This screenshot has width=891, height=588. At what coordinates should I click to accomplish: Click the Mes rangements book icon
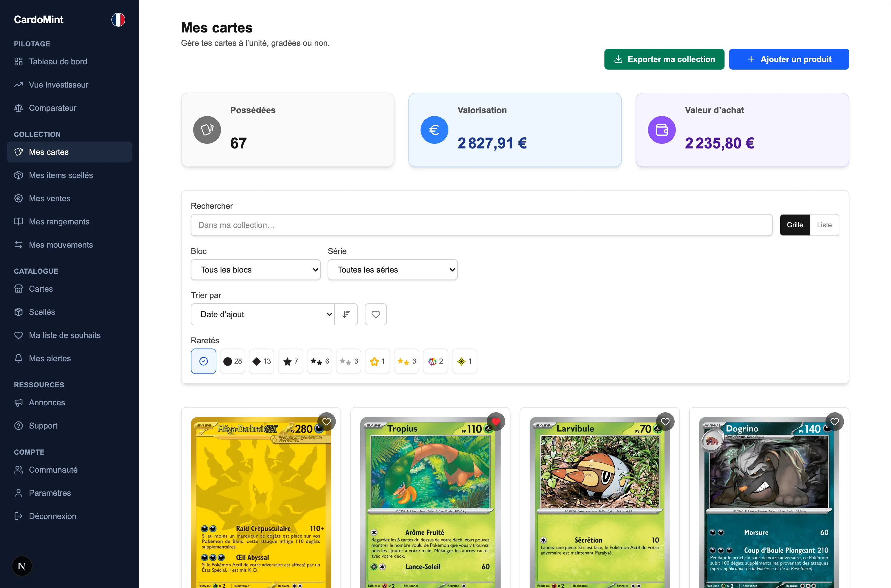[x=18, y=222]
